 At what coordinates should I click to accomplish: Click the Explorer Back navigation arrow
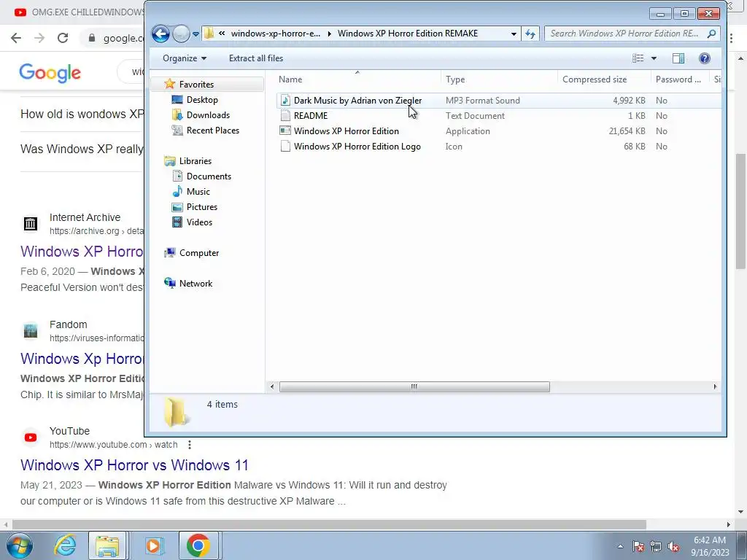click(160, 34)
